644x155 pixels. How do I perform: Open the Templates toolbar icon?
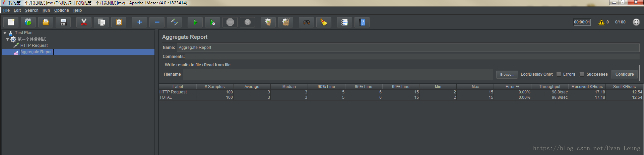pyautogui.click(x=28, y=22)
